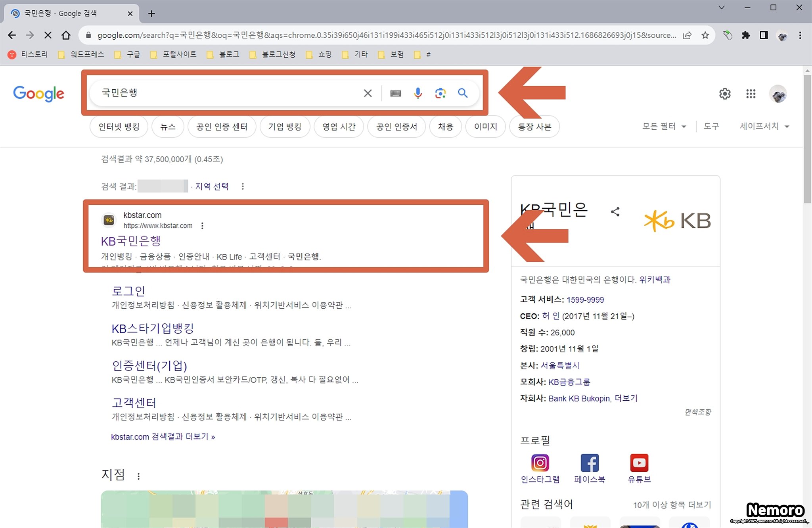Click kbstar.com 검색결과 더보기 link
The image size is (812, 528).
(x=163, y=437)
